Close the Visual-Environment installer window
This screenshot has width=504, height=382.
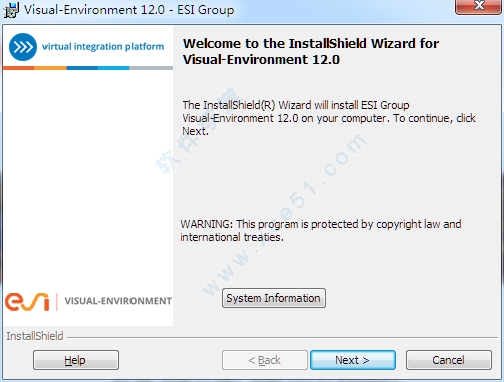479,7
